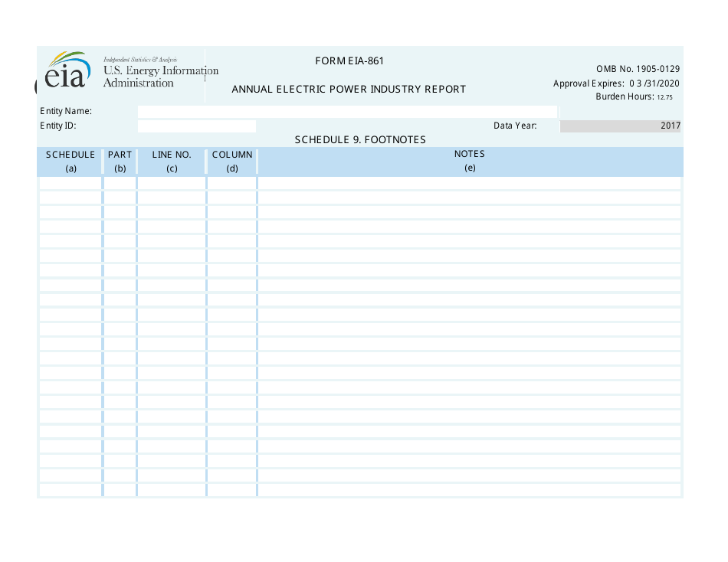The image size is (728, 562).
Task: Click the PART column header
Action: 120,161
